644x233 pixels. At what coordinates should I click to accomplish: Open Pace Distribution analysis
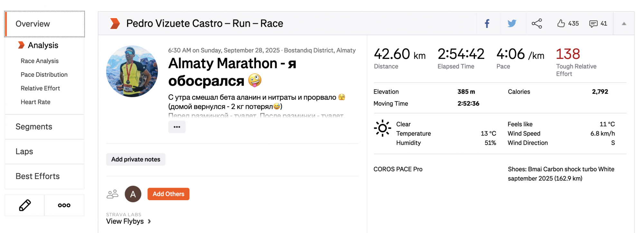[44, 75]
